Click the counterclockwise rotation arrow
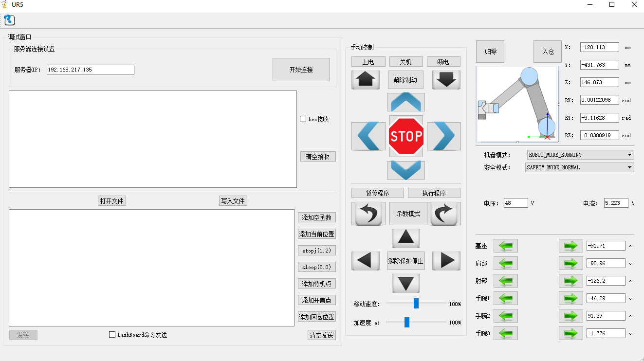 (368, 213)
